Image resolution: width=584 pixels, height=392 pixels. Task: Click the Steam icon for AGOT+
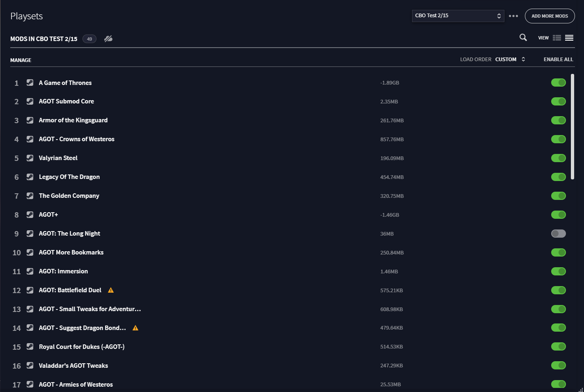[x=30, y=215]
